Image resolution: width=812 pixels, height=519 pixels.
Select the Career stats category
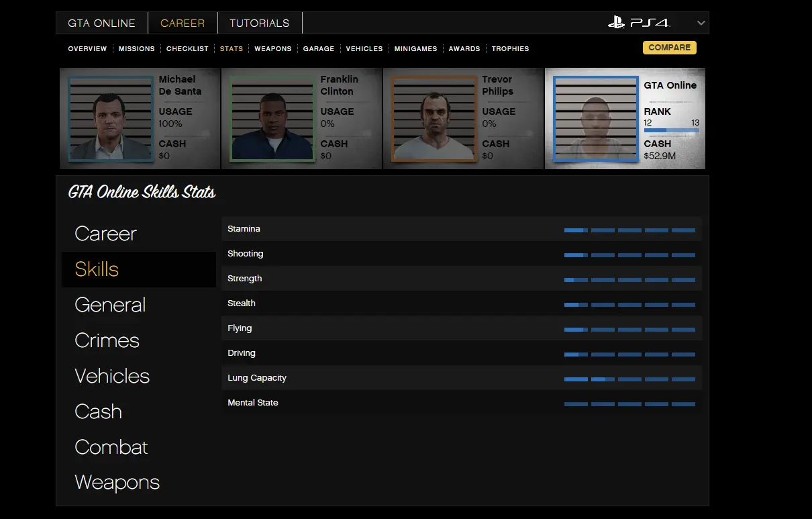point(105,234)
